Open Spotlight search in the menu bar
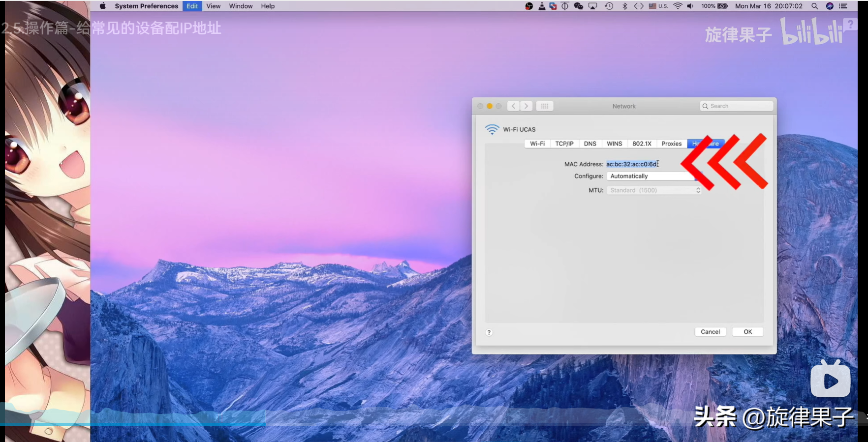868x442 pixels. [x=815, y=6]
